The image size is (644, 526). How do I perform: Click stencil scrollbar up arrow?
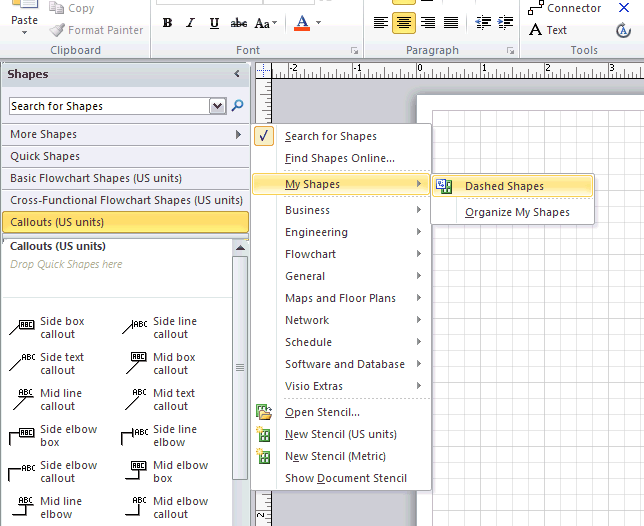pos(240,248)
